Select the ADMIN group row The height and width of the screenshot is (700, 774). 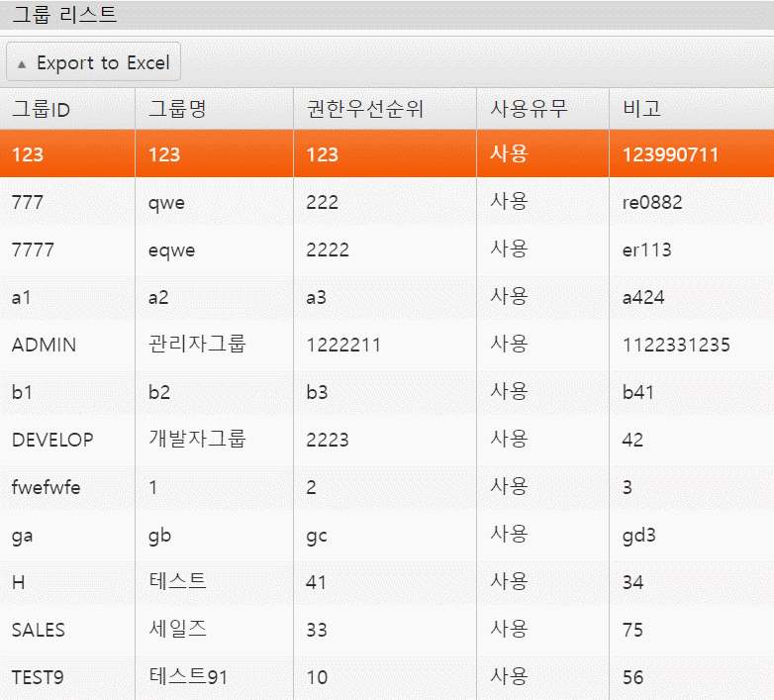click(387, 345)
